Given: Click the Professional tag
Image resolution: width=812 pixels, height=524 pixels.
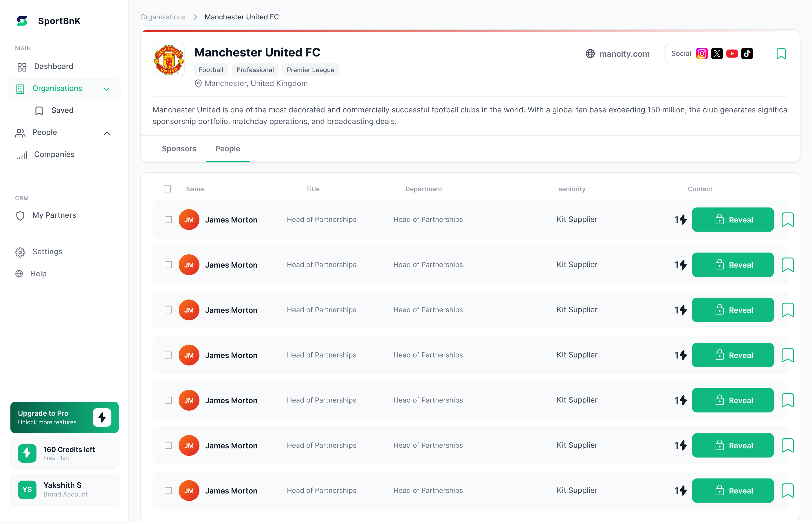Looking at the screenshot, I should 255,70.
